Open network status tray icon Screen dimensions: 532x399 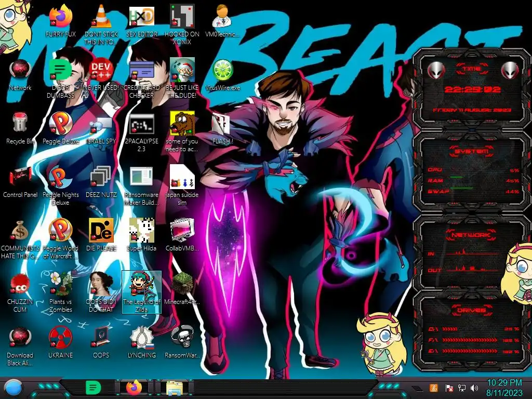[462, 388]
